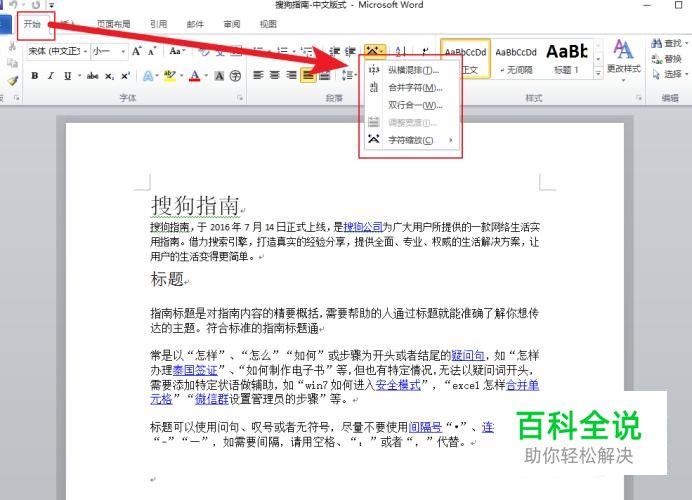Screen dimensions: 692x500
Task: Toggle superscript formatting
Action: [x=125, y=76]
